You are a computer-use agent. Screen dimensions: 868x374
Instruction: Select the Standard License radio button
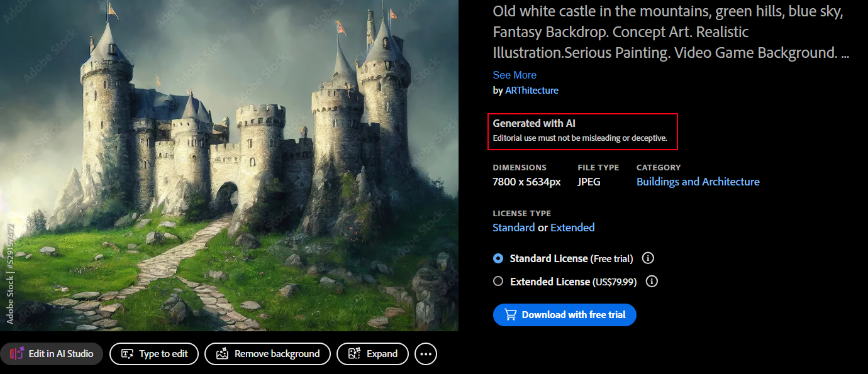click(x=498, y=258)
